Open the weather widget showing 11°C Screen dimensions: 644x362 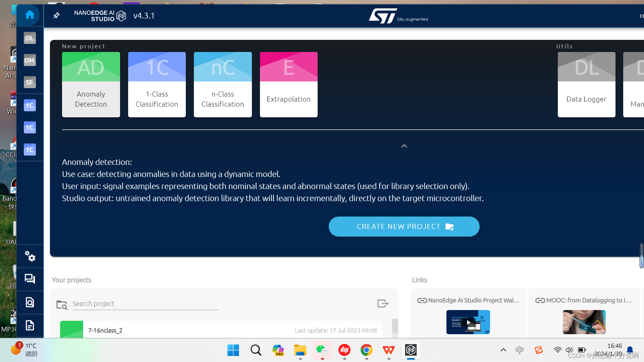(x=24, y=350)
